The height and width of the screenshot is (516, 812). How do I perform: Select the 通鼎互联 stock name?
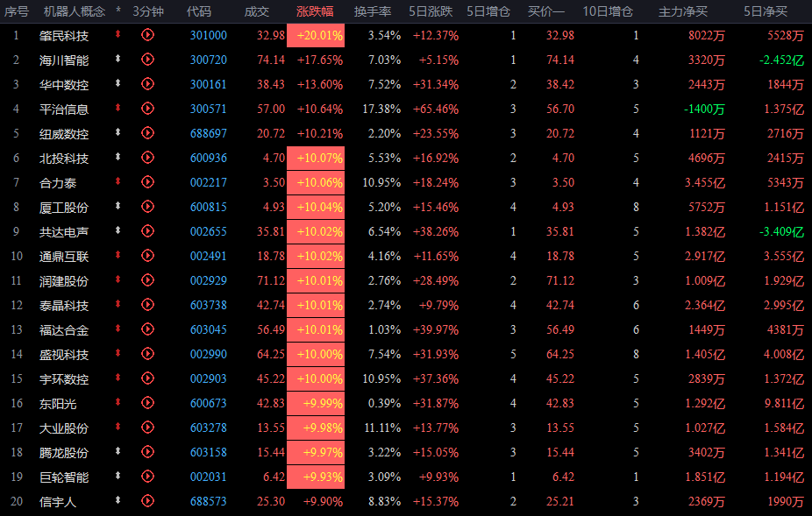pyautogui.click(x=64, y=257)
